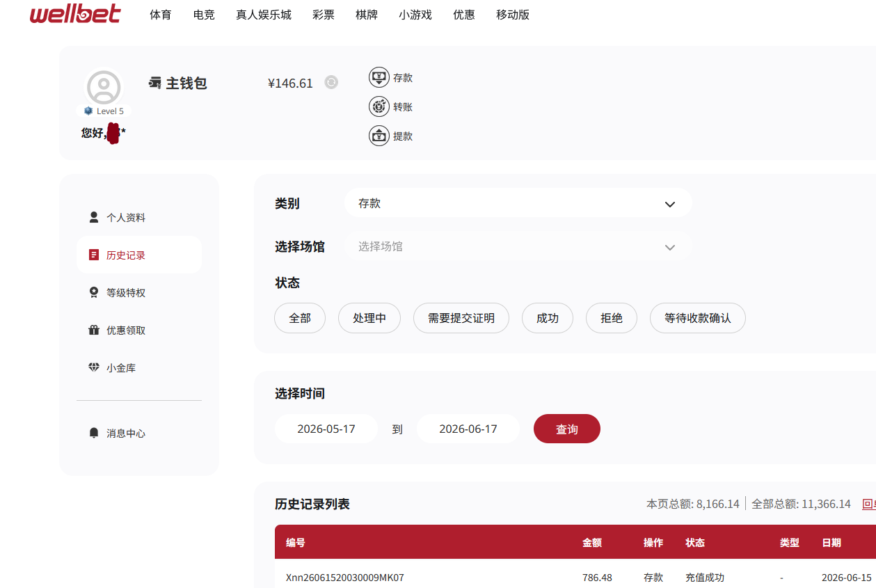The image size is (876, 588).
Task: Click the 选择场馆 dropdown chevron
Action: tap(670, 248)
